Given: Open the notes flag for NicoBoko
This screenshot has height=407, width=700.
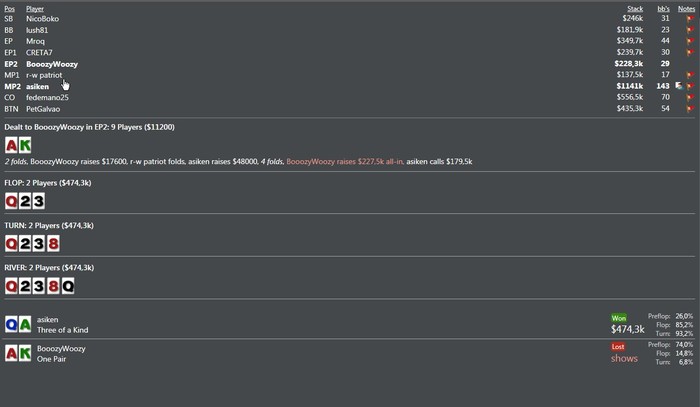Looking at the screenshot, I should pos(690,19).
